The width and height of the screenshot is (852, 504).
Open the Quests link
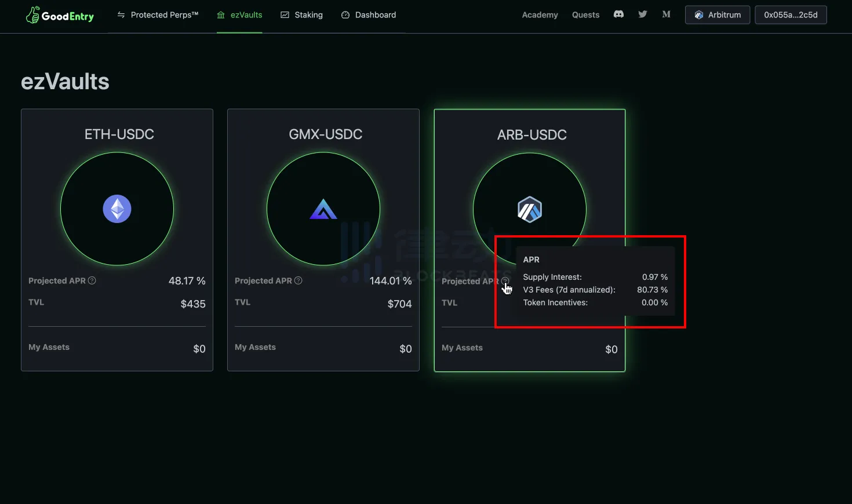pos(585,15)
